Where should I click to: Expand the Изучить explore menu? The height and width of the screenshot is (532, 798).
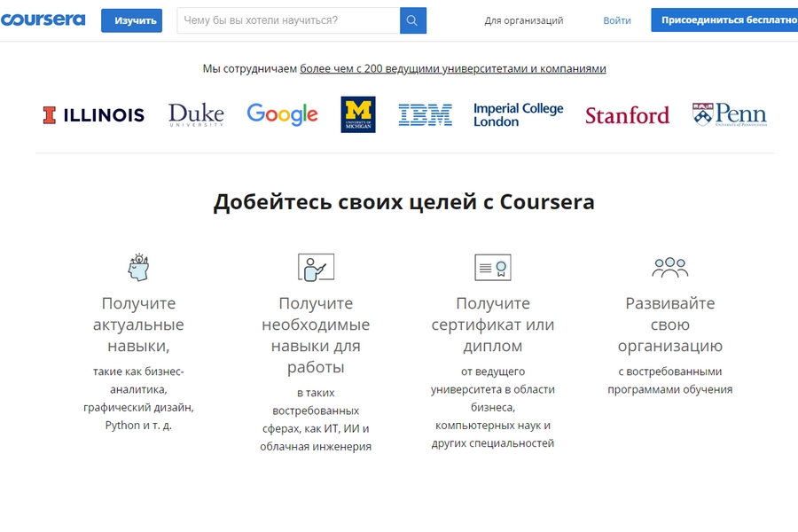[131, 20]
